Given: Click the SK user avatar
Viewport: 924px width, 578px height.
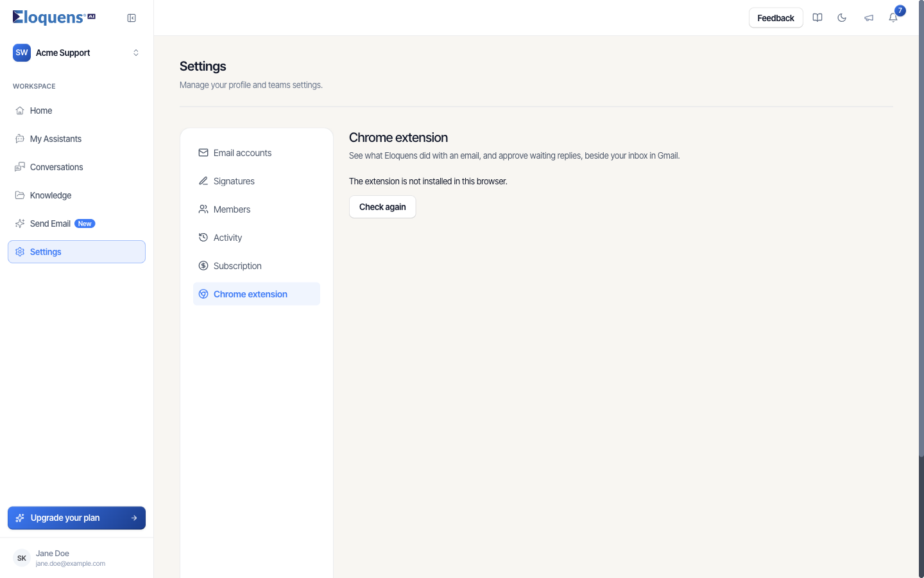Looking at the screenshot, I should (x=22, y=558).
